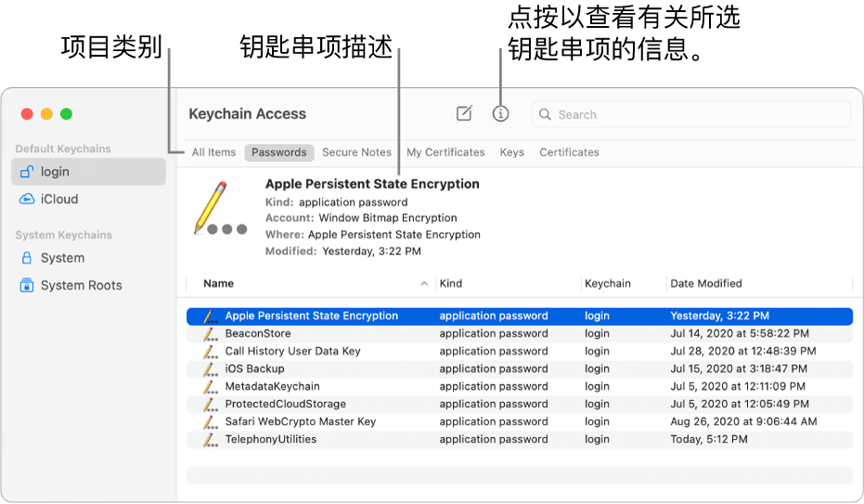Switch to the Secure Notes tab
Image resolution: width=864 pixels, height=504 pixels.
pyautogui.click(x=356, y=152)
